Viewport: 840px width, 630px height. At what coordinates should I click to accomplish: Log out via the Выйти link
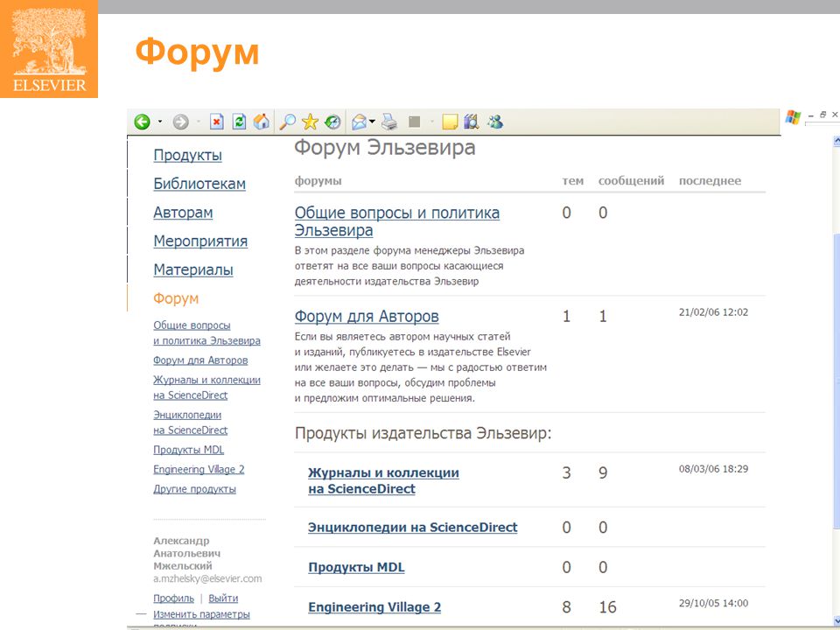tap(223, 598)
